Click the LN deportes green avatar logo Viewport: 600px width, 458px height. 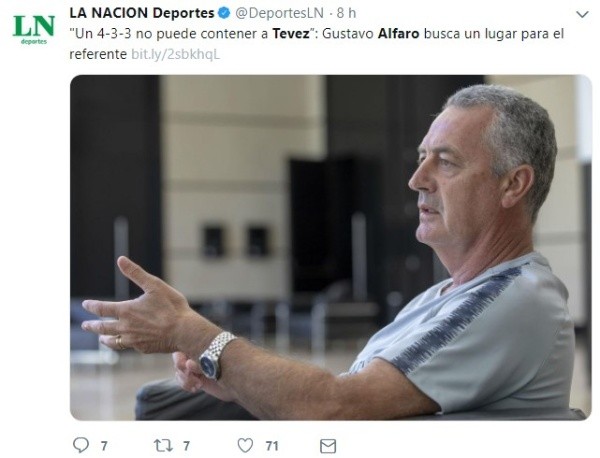click(x=34, y=30)
